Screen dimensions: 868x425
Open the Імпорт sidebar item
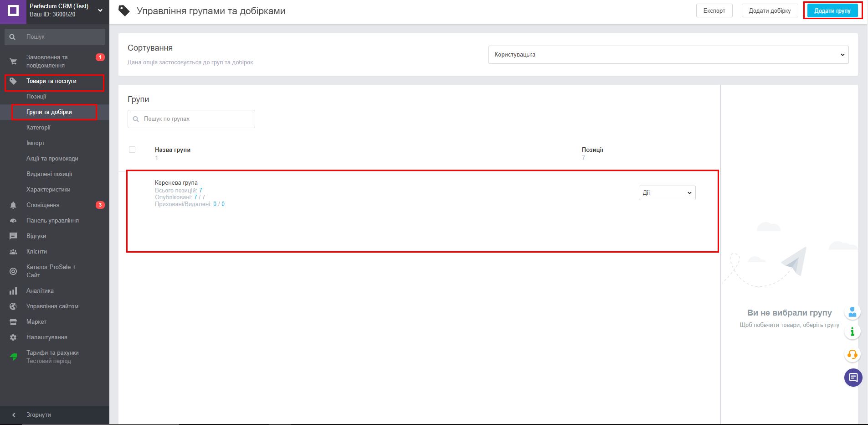tap(36, 143)
